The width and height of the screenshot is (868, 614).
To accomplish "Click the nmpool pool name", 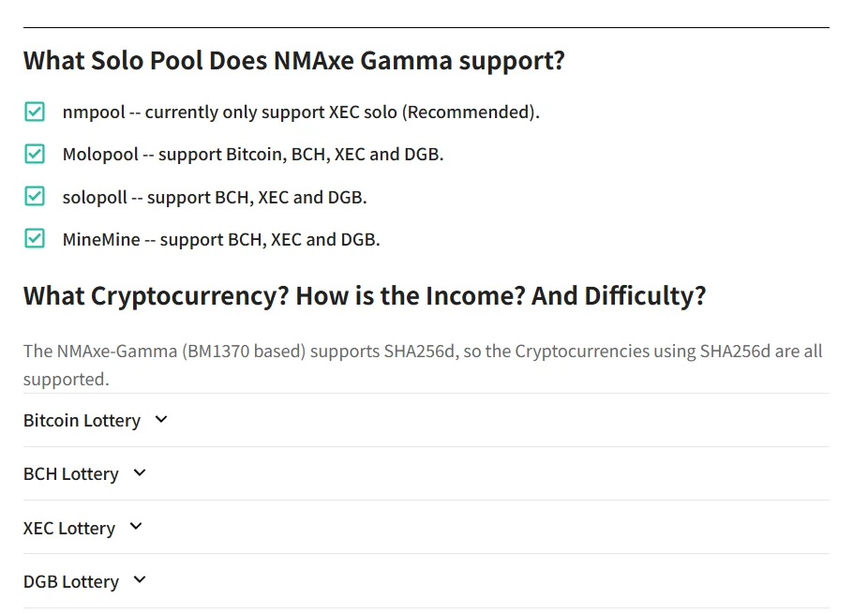I will [x=93, y=112].
